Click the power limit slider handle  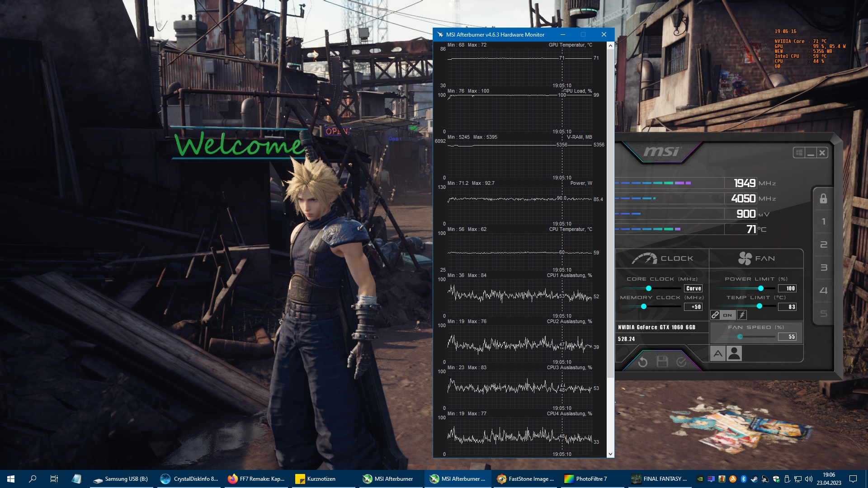[761, 288]
